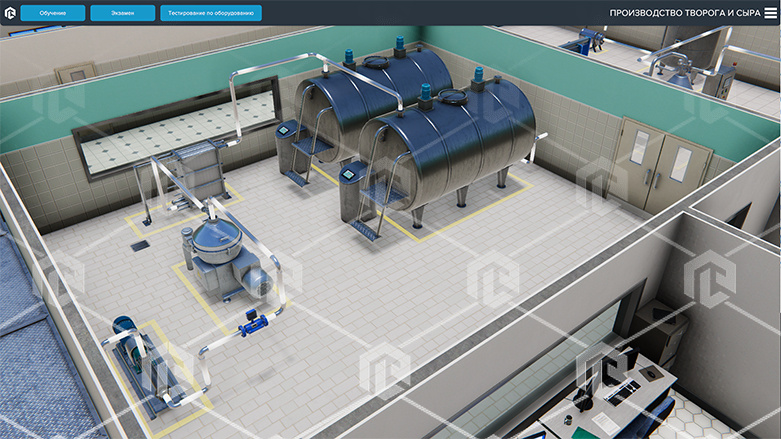Viewport: 781px width, 439px height.
Task: Select the Обучение mode button
Action: click(53, 13)
